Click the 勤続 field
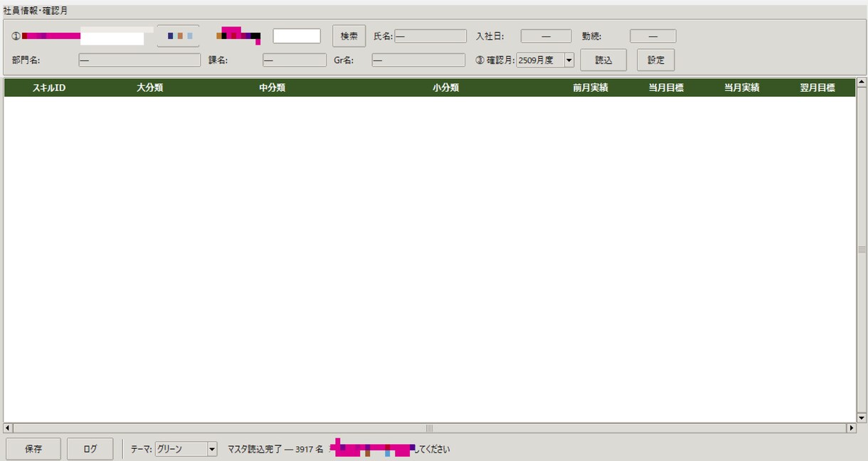Screen dimensions: 868x461 [x=652, y=36]
